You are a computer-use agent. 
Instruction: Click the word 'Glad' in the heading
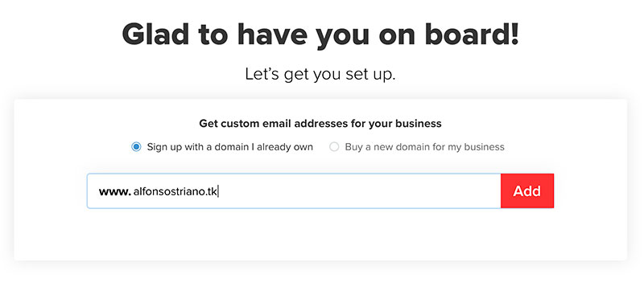(155, 34)
